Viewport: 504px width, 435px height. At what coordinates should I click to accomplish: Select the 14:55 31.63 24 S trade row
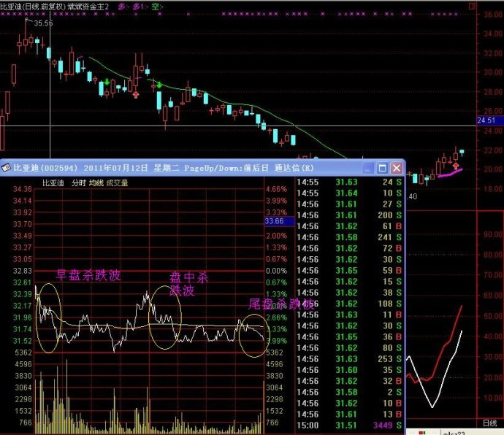(x=349, y=182)
